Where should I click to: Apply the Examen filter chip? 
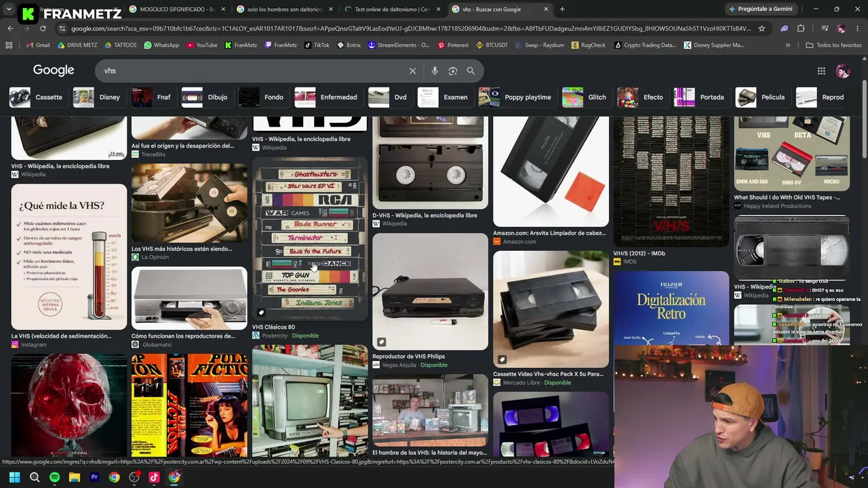click(x=445, y=97)
